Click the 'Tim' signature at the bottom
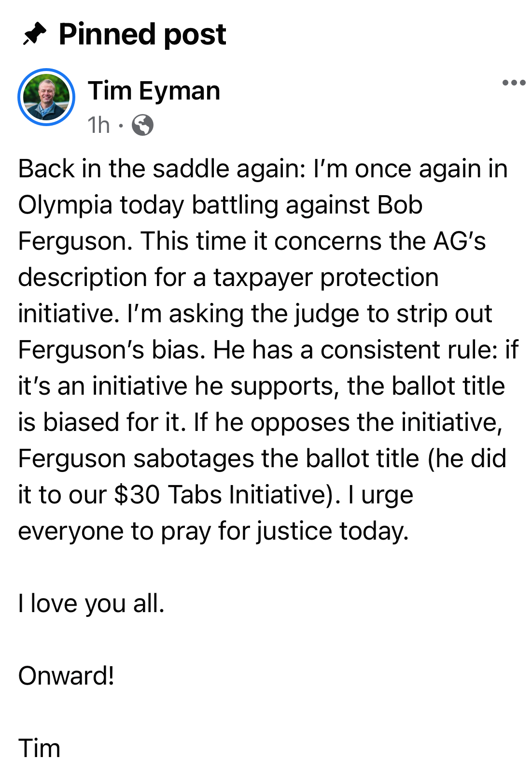The width and height of the screenshot is (532, 773). [39, 748]
